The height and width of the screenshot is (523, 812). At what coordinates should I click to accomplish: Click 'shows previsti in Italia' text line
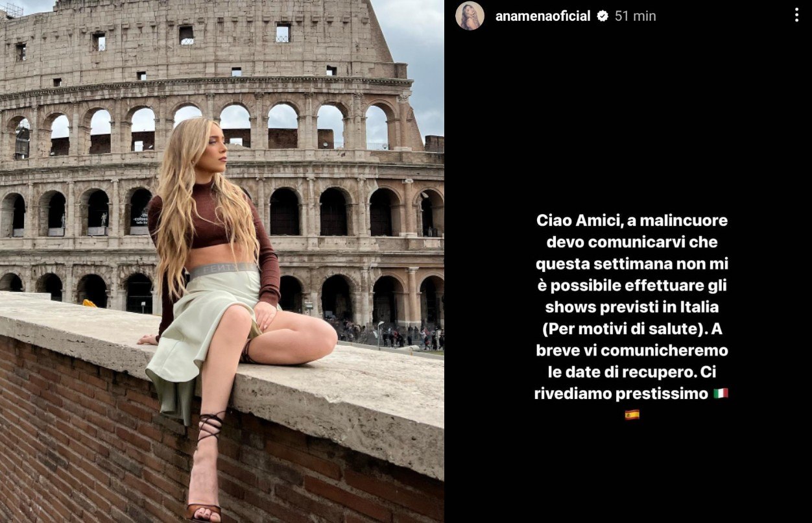tap(632, 307)
